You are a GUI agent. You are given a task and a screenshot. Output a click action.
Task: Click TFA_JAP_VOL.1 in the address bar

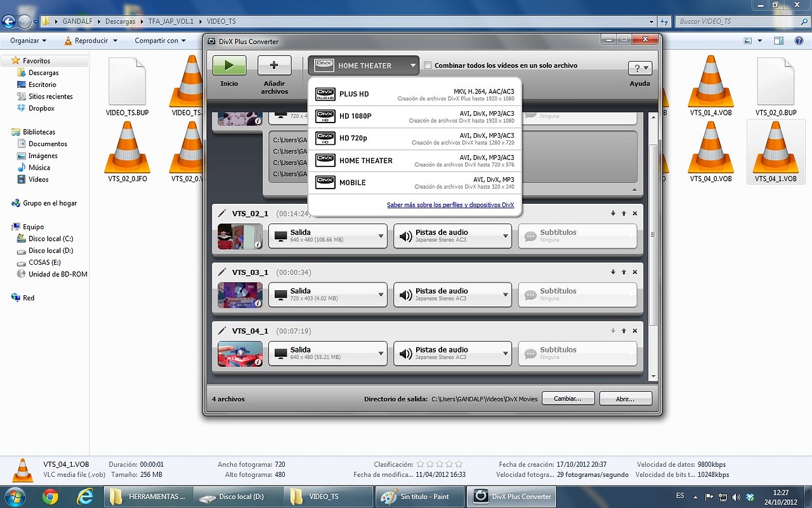coord(171,22)
